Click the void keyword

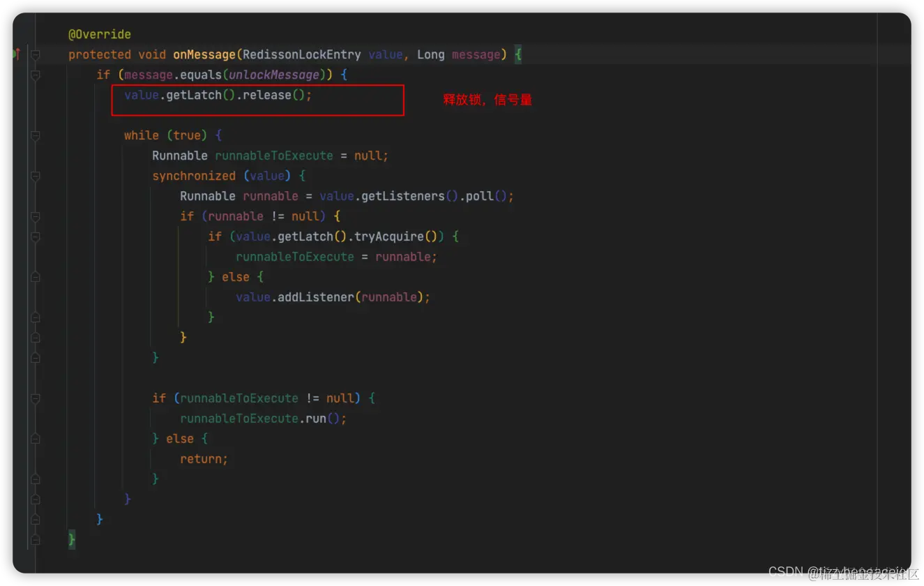point(152,54)
